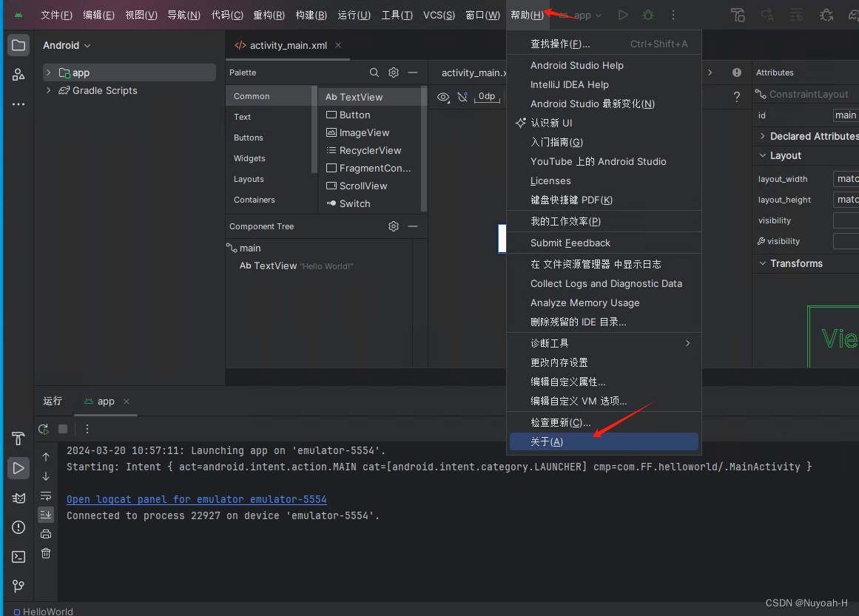The height and width of the screenshot is (616, 859).
Task: Expand the app module tree node
Action: pyautogui.click(x=49, y=72)
